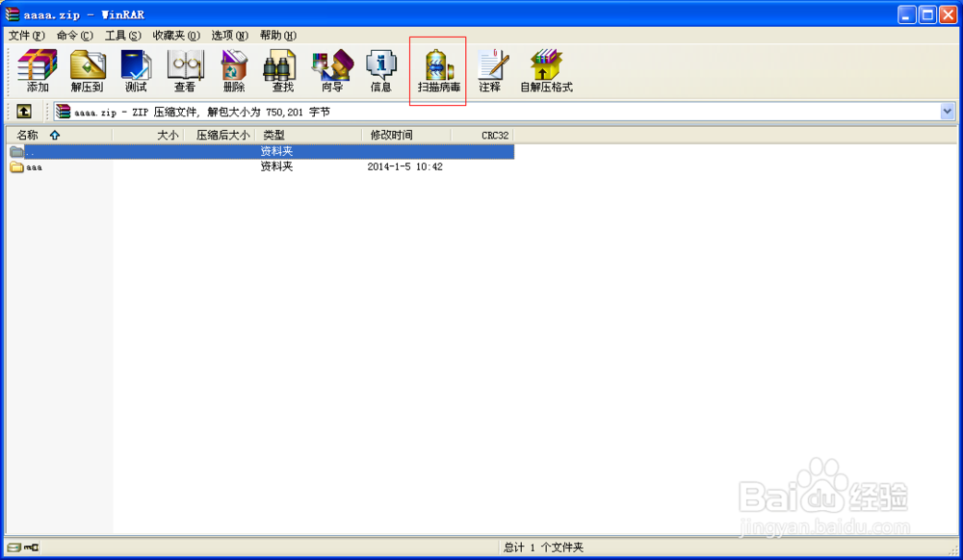Go up one folder level button
Viewport: 963px width, 560px height.
point(24,112)
